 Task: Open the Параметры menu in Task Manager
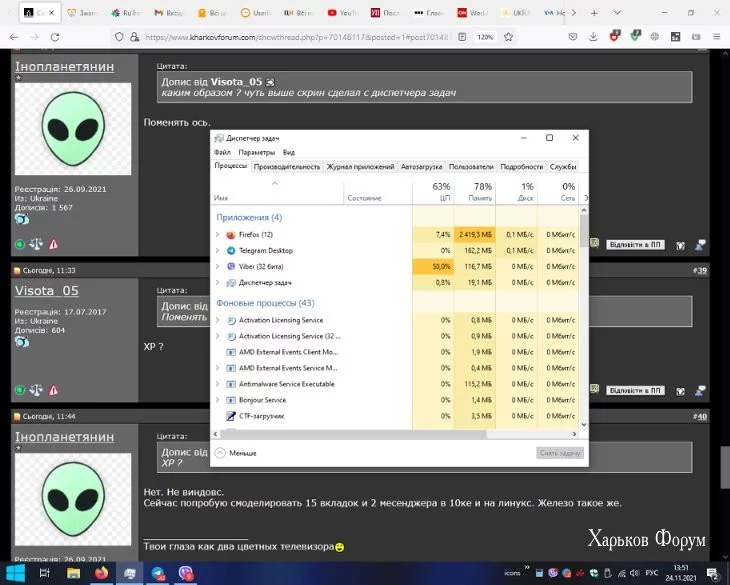256,152
